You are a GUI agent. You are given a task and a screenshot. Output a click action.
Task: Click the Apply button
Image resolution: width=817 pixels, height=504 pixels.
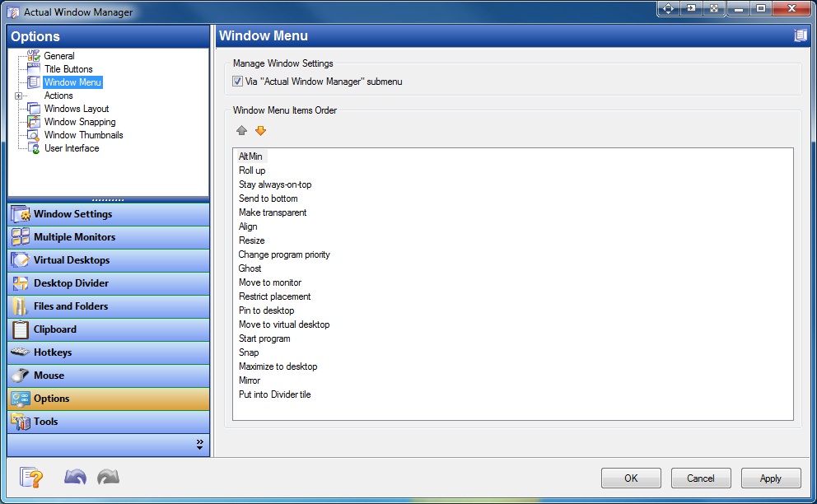click(771, 478)
